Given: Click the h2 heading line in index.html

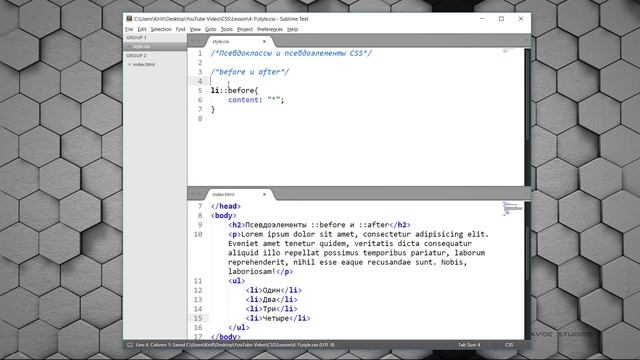Looking at the screenshot, I should coord(319,225).
